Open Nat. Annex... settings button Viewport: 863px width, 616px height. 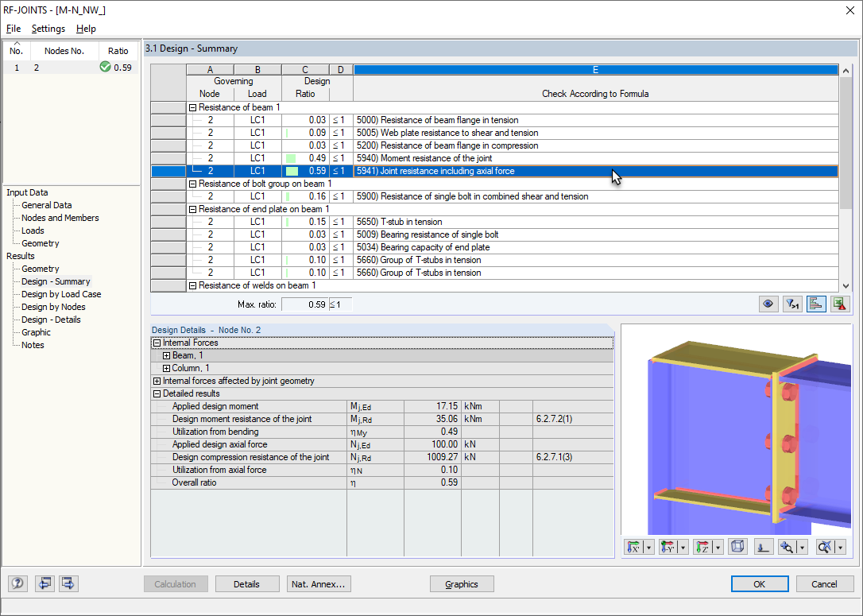pyautogui.click(x=319, y=584)
